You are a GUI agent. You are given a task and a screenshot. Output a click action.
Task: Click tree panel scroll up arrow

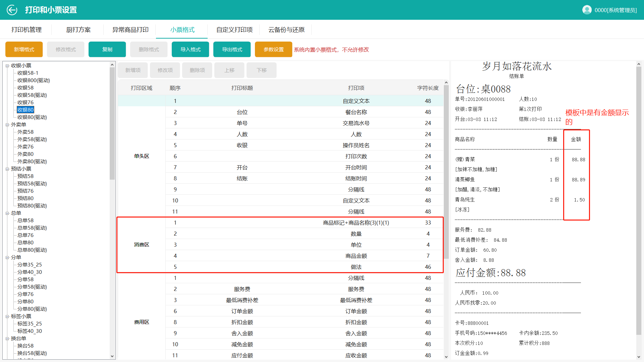click(112, 64)
